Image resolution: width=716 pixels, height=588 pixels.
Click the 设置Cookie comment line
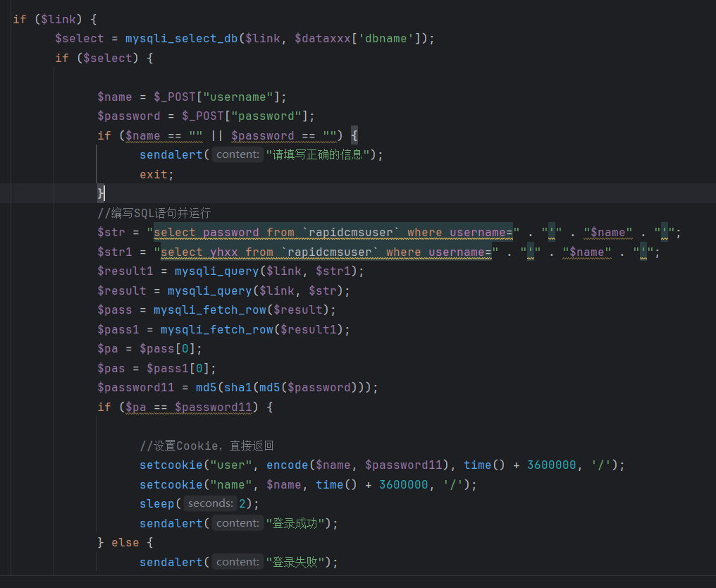206,446
